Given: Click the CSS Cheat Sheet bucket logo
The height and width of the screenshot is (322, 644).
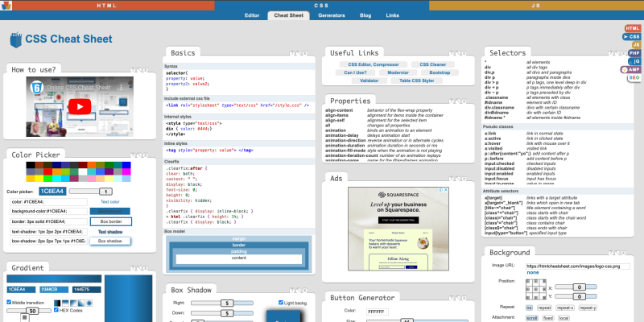Looking at the screenshot, I should click(16, 39).
